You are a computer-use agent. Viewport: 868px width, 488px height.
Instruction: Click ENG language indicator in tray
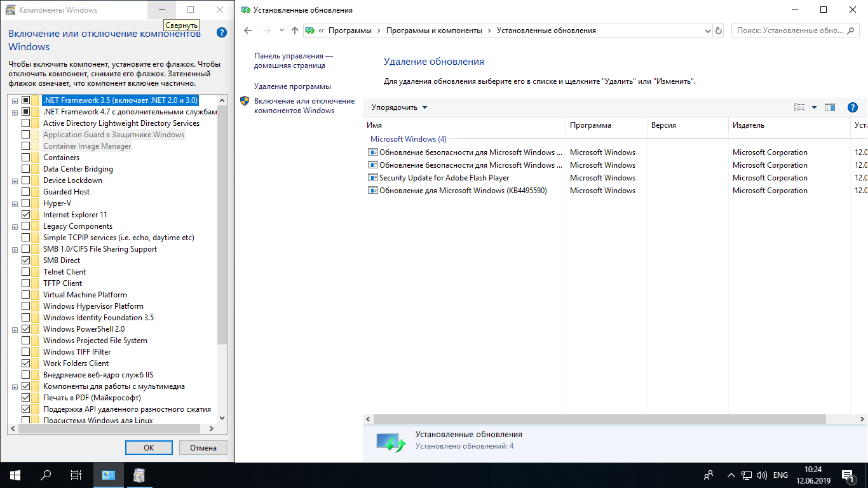point(780,475)
